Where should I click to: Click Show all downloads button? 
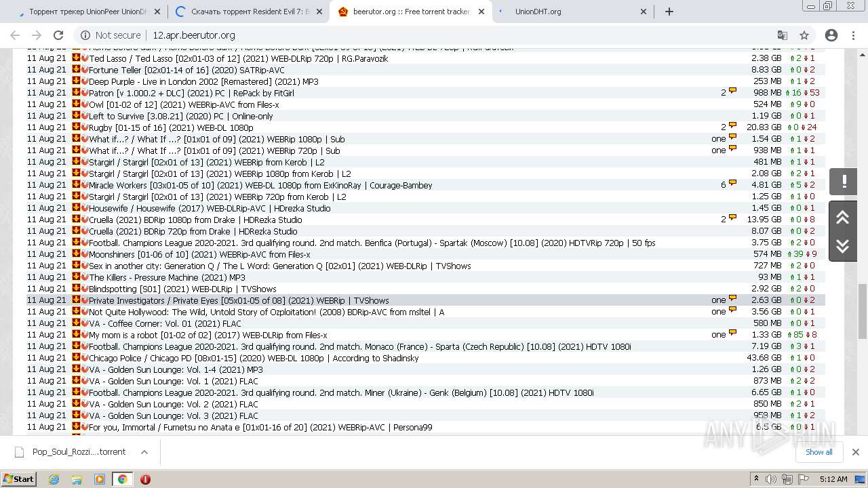(x=818, y=452)
